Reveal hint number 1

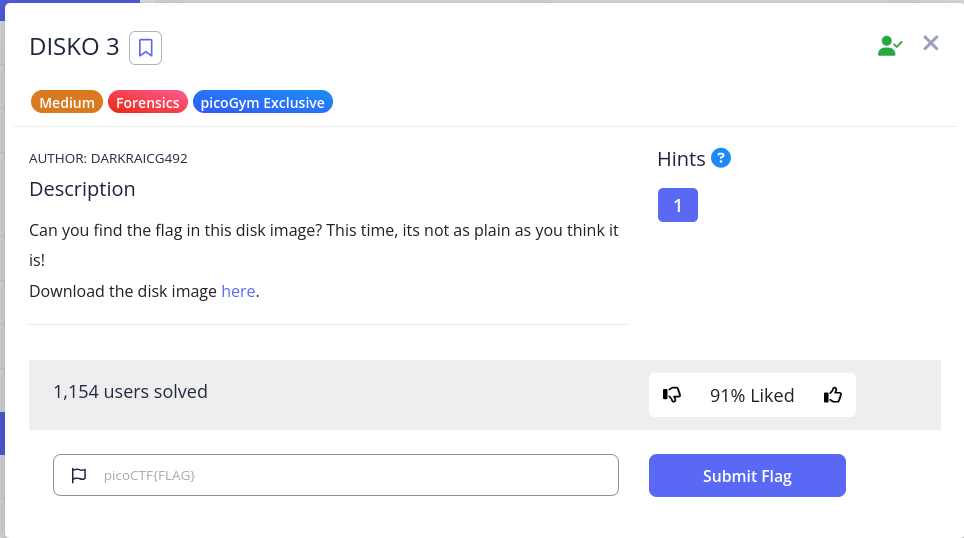coord(678,205)
